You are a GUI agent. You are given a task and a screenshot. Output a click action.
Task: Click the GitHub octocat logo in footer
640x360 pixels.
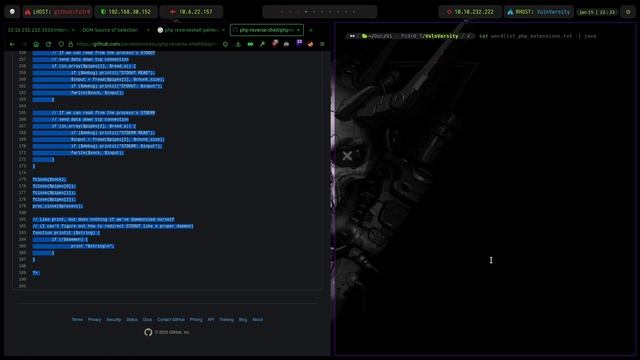click(148, 332)
